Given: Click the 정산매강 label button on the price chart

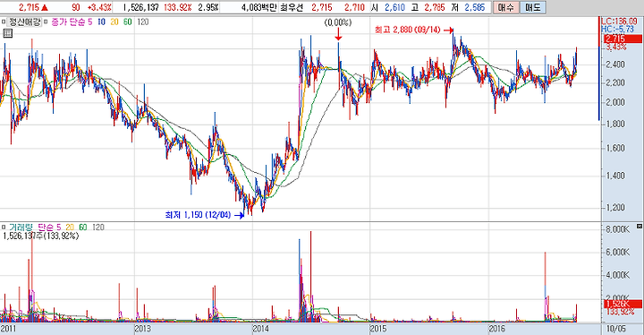Looking at the screenshot, I should click(25, 22).
